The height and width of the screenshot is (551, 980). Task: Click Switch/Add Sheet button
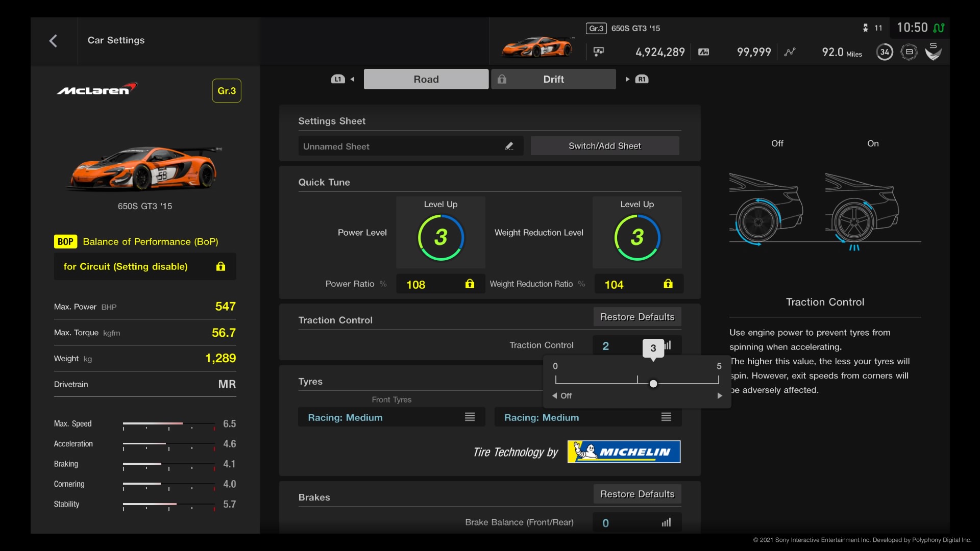click(x=604, y=145)
